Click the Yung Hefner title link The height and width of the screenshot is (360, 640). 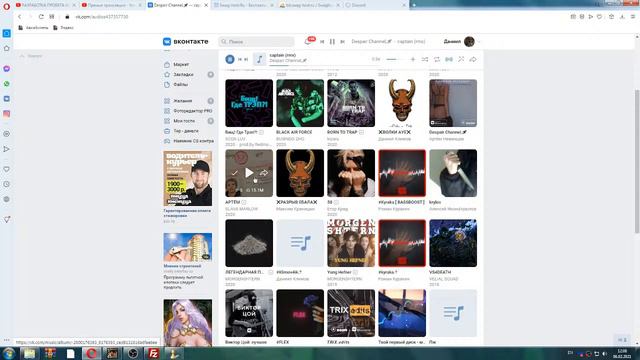(339, 272)
